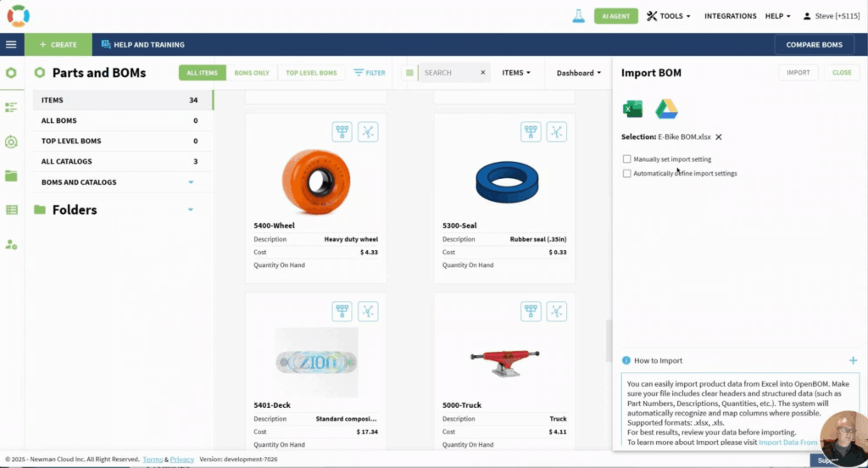Click the table grid icon in left rail

11,210
